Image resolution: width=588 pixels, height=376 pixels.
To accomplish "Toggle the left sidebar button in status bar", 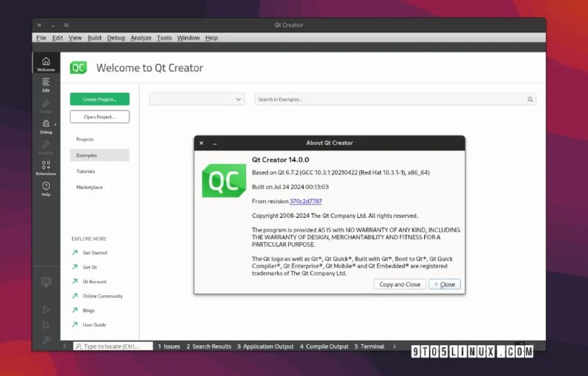I will tap(65, 346).
